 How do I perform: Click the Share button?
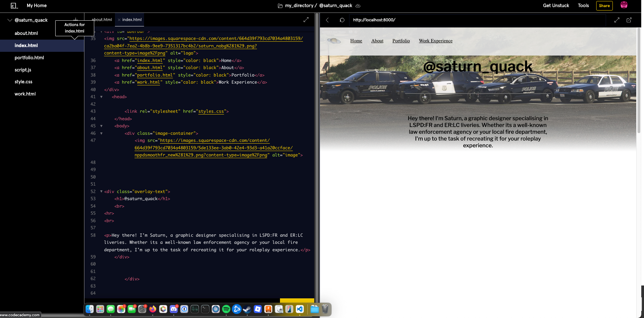point(604,6)
